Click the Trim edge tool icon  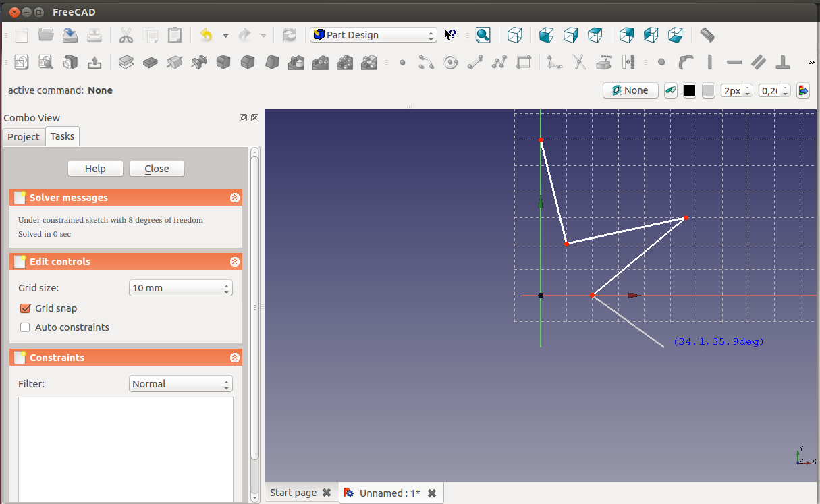point(579,63)
